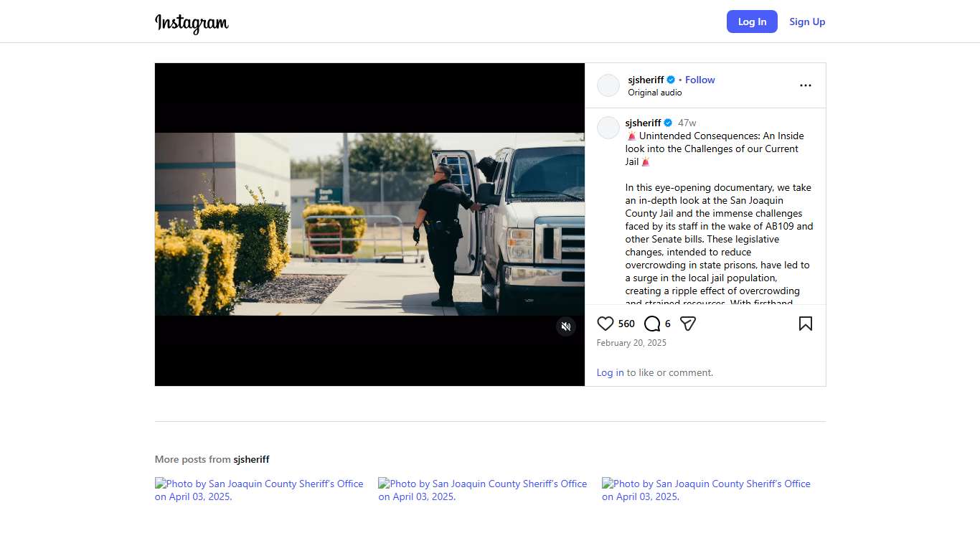Open the first April 03 post thumbnail
The width and height of the screenshot is (980, 551).
coord(259,490)
